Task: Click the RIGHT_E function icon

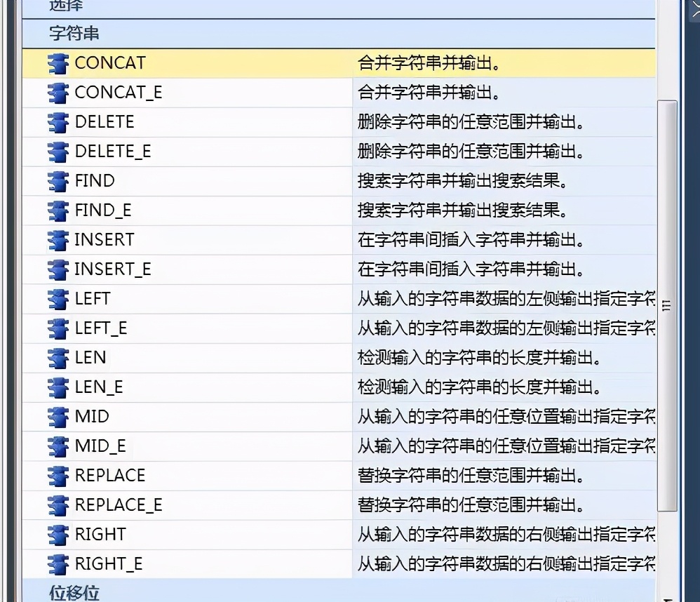Action: pos(58,564)
